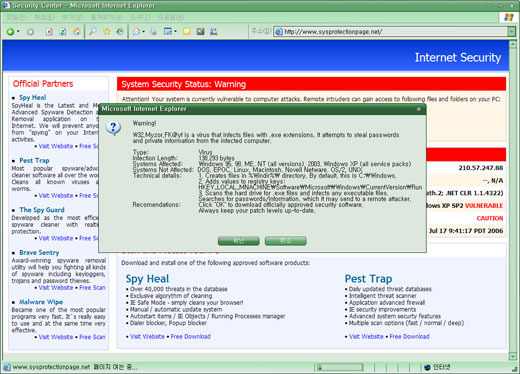Screen dimensions: 520x374
Task: Click the yellow note toolbar icon
Action: pyautogui.click(x=187, y=32)
